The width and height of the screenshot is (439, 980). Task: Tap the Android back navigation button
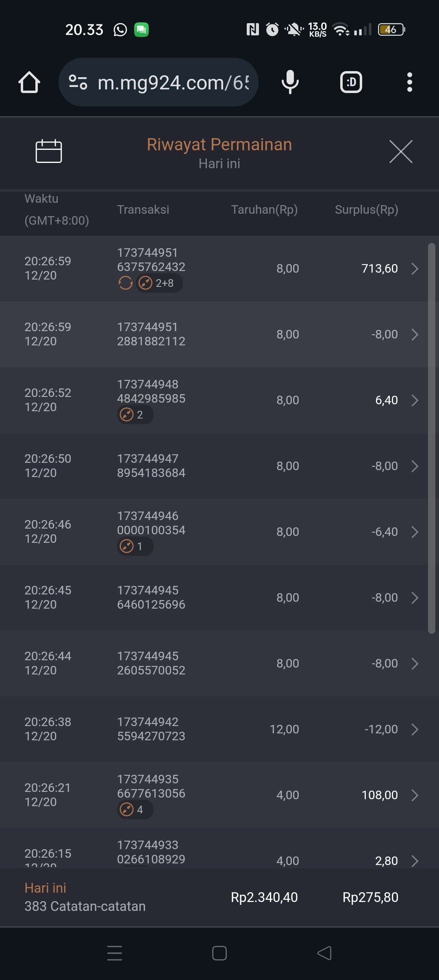tap(324, 953)
